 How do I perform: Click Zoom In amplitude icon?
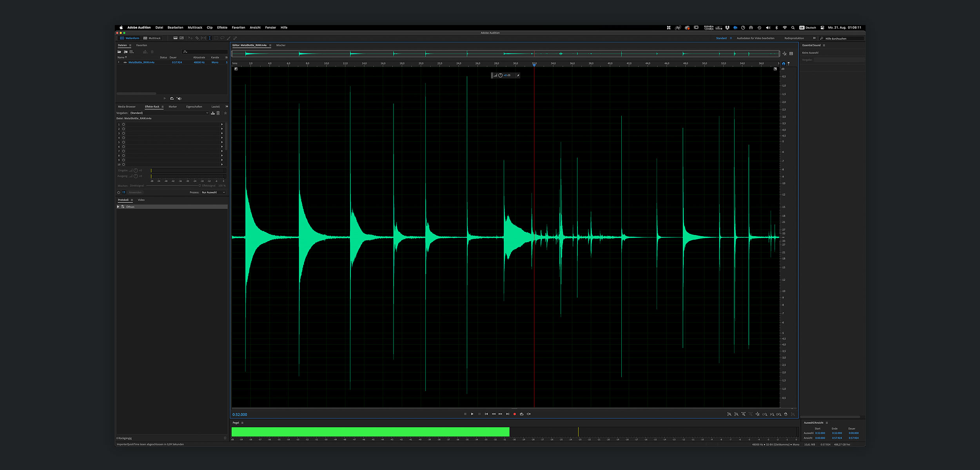click(729, 414)
